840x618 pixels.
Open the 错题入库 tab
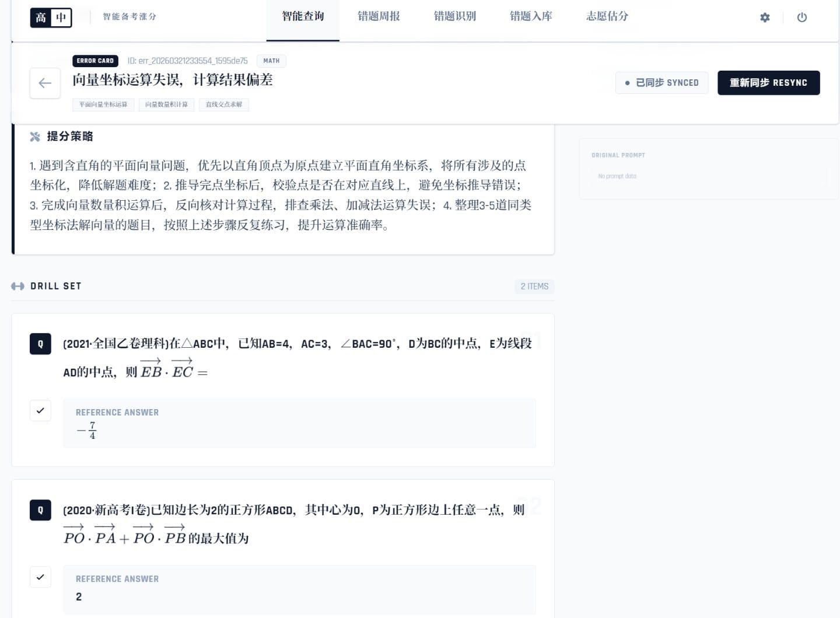pyautogui.click(x=531, y=16)
